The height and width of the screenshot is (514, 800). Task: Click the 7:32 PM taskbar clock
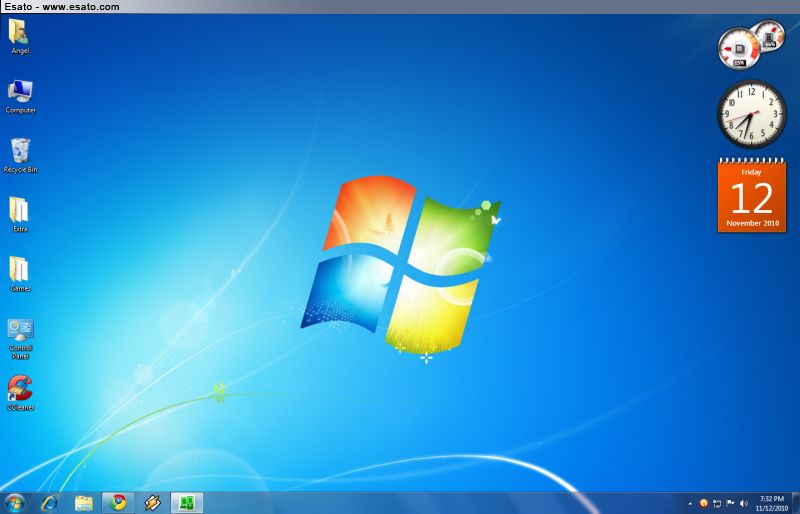pos(771,503)
